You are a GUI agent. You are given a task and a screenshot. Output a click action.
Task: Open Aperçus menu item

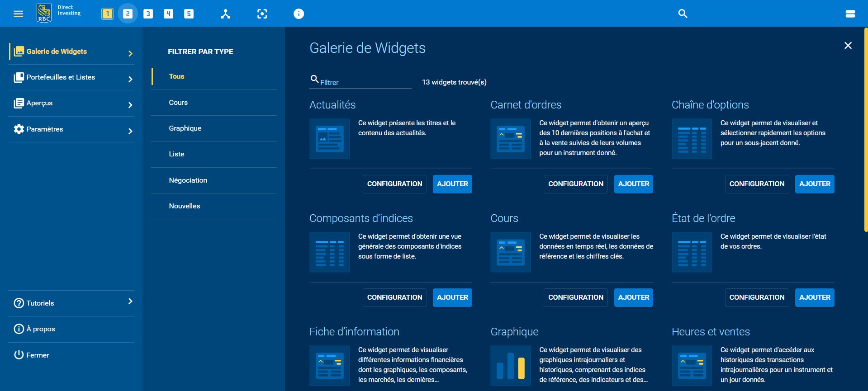click(71, 103)
